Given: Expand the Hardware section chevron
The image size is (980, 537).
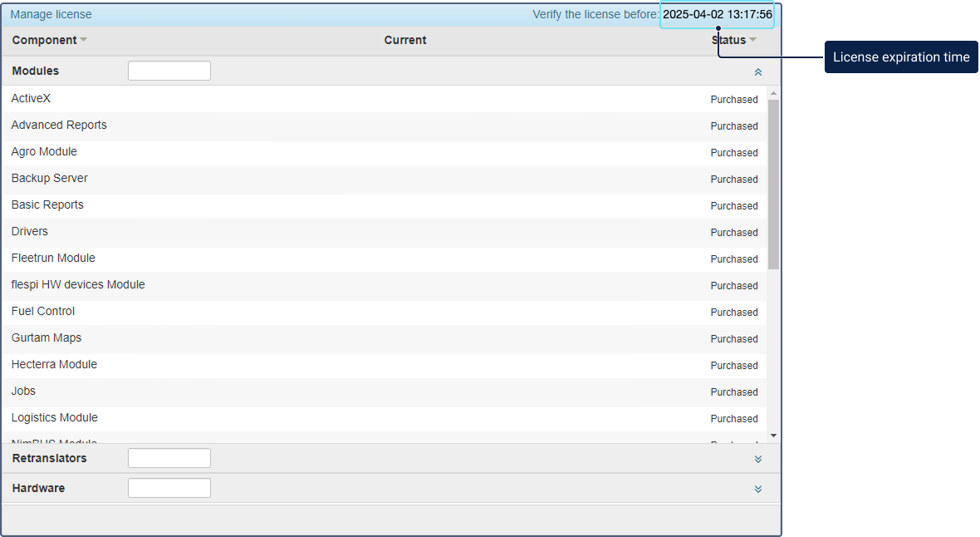Looking at the screenshot, I should [757, 489].
